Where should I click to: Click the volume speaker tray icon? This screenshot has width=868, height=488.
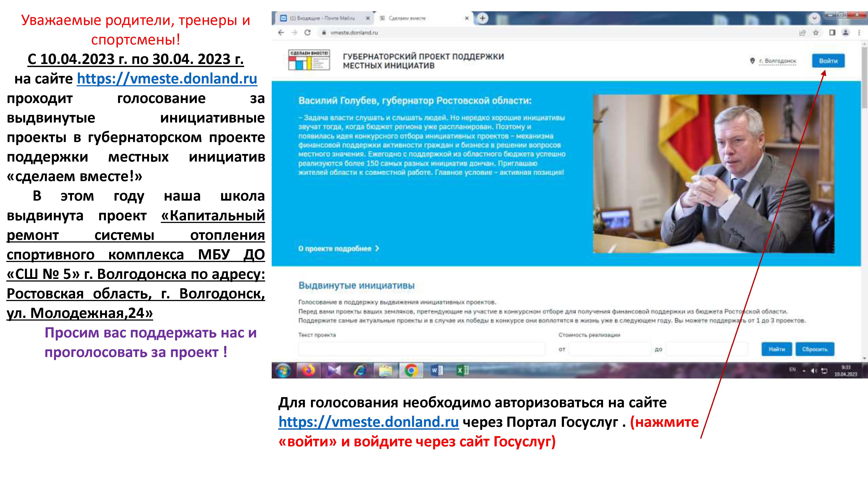point(814,371)
